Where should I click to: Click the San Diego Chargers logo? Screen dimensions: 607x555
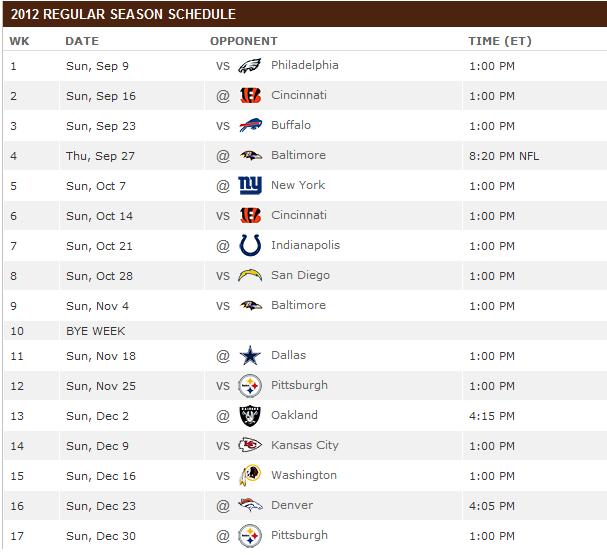[x=250, y=276]
